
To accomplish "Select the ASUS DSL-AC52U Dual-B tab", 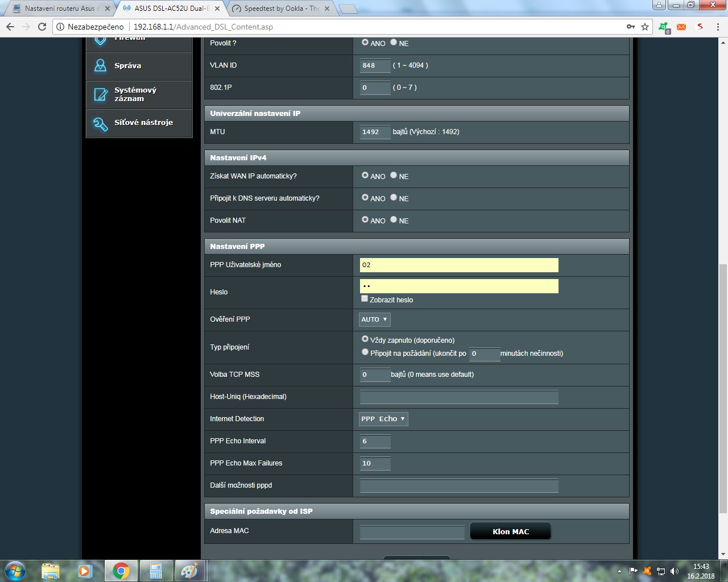I will pos(172,9).
